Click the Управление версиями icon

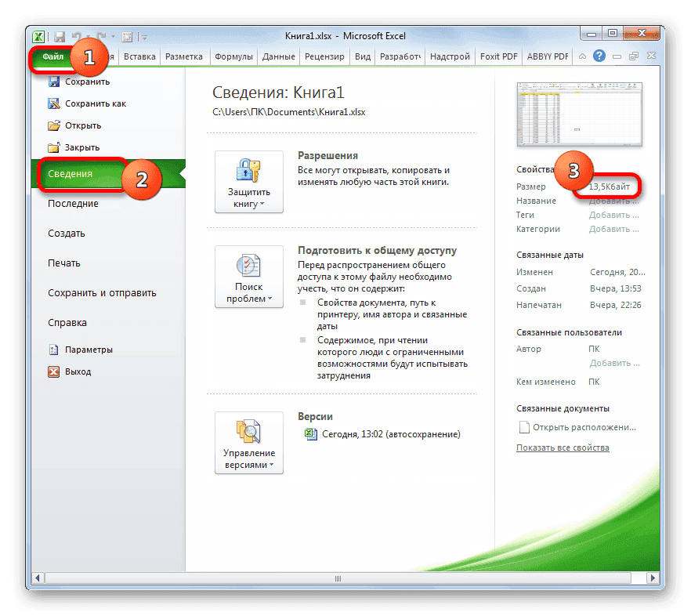click(x=248, y=429)
